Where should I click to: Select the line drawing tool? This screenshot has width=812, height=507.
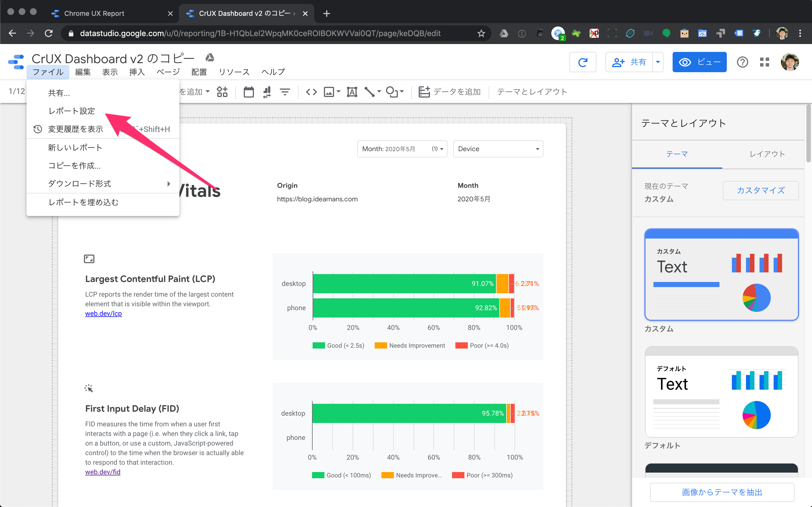tap(369, 92)
